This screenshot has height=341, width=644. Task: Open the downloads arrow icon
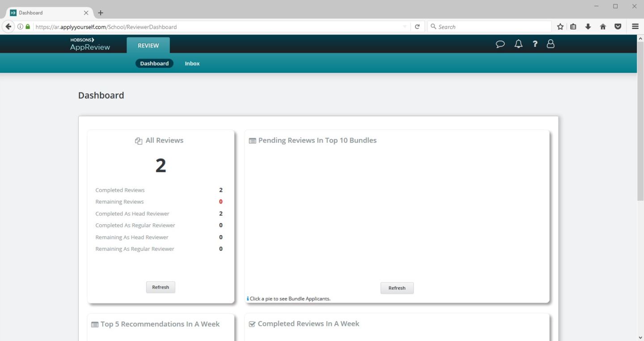(x=588, y=27)
